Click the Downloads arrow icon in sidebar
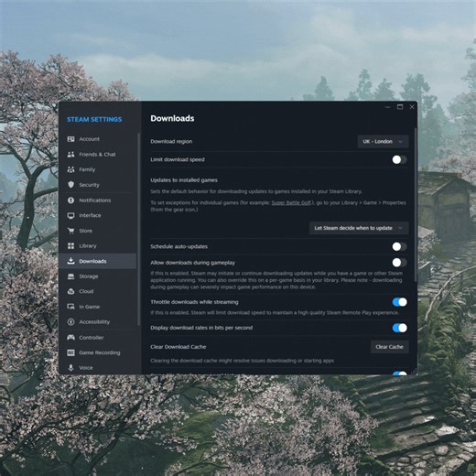Image resolution: width=476 pixels, height=476 pixels. 70,261
